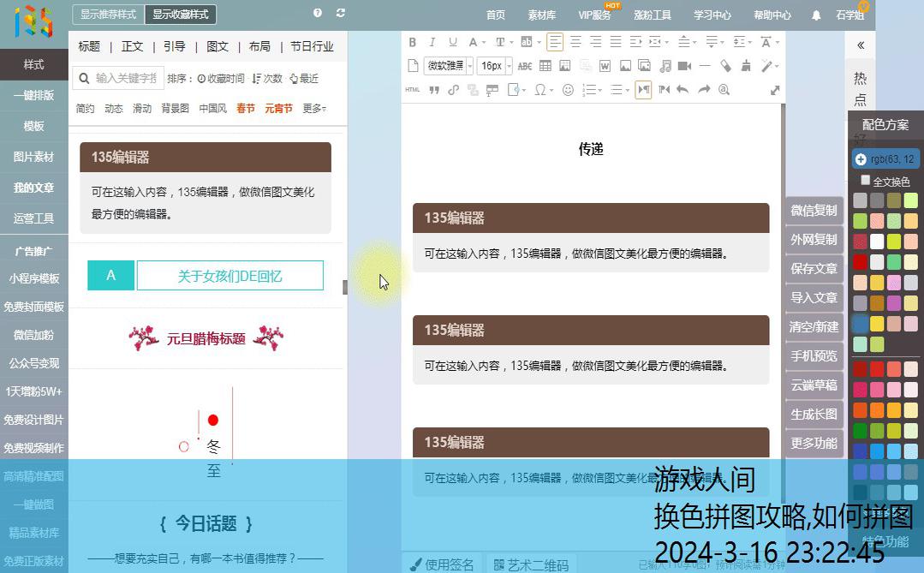Undo the last action

[x=683, y=90]
